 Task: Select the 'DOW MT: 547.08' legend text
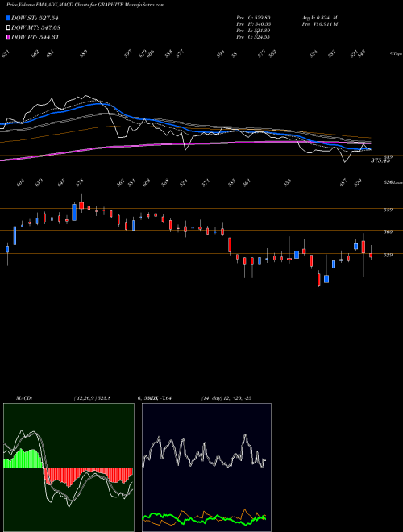[35, 27]
